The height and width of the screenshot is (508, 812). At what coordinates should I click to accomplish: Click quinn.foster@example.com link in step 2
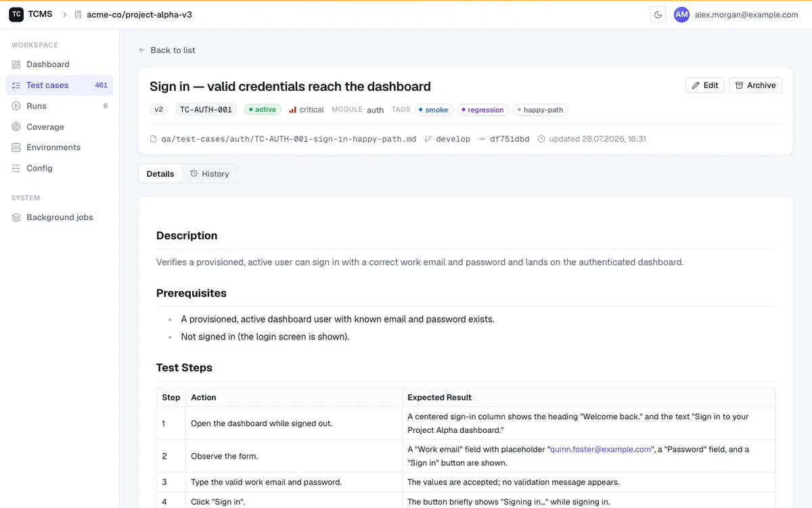coord(600,449)
